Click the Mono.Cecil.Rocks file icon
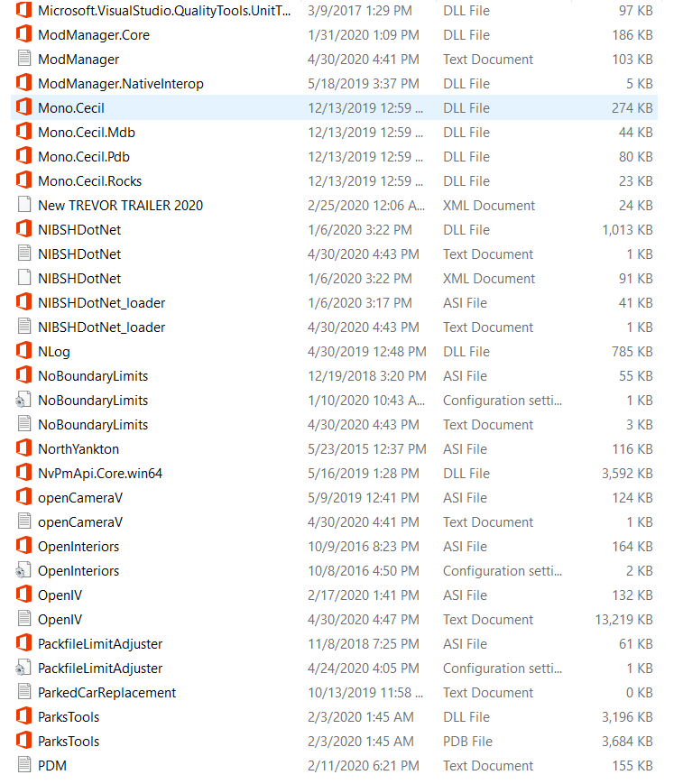This screenshot has height=784, width=683. [x=23, y=180]
